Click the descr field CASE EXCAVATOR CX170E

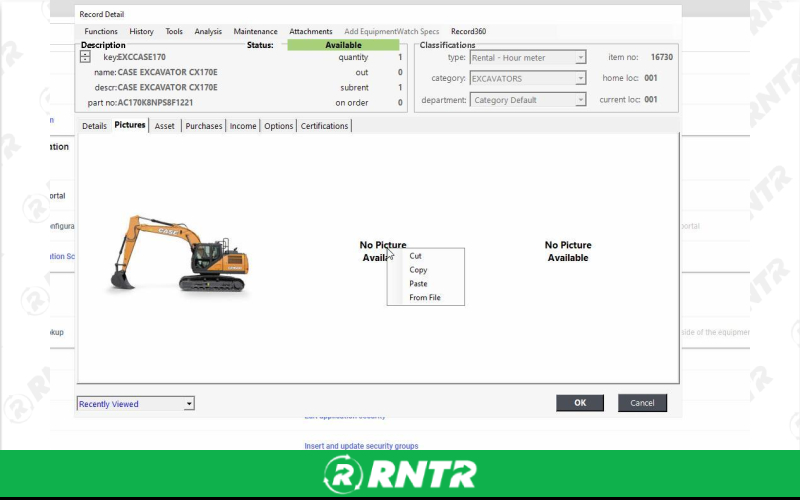point(167,87)
